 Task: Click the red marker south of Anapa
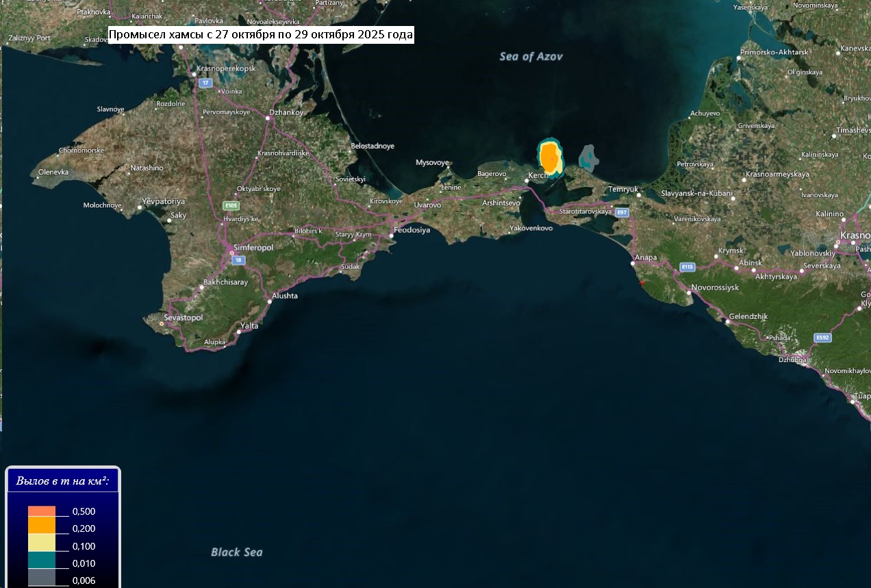(642, 282)
